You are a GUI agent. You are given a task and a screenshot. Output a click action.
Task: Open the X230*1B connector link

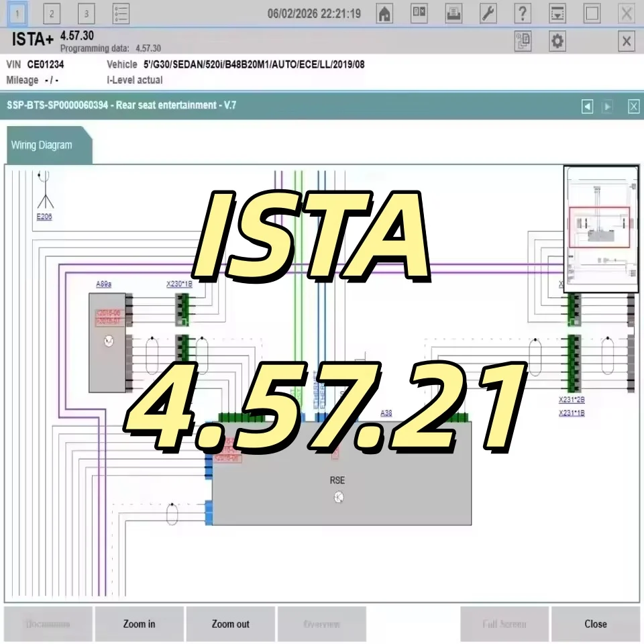179,284
